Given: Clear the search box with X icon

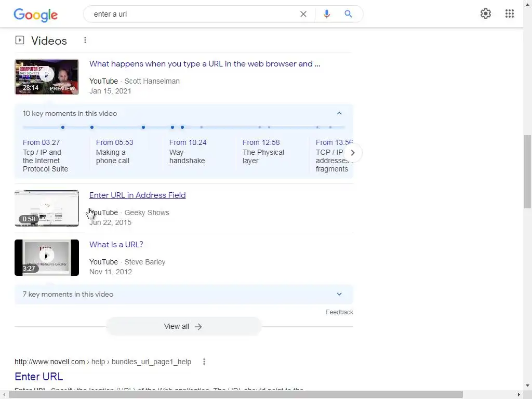Looking at the screenshot, I should pyautogui.click(x=303, y=14).
